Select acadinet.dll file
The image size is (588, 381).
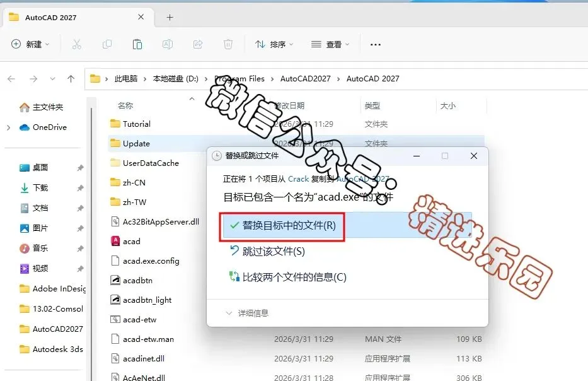pyautogui.click(x=137, y=358)
